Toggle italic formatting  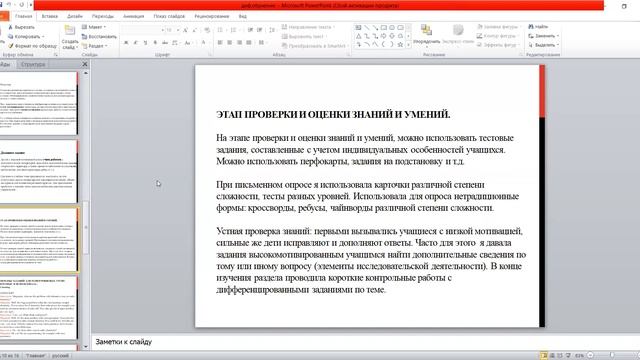pos(136,42)
